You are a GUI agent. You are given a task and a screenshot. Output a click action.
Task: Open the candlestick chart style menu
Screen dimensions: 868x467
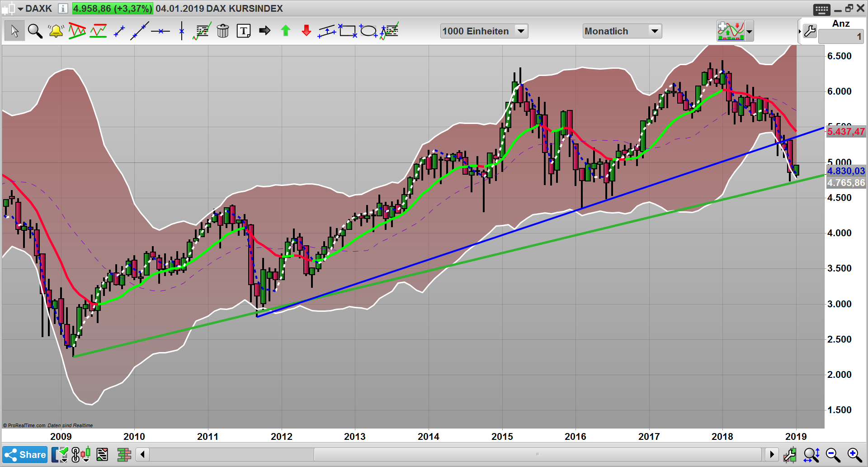click(86, 454)
